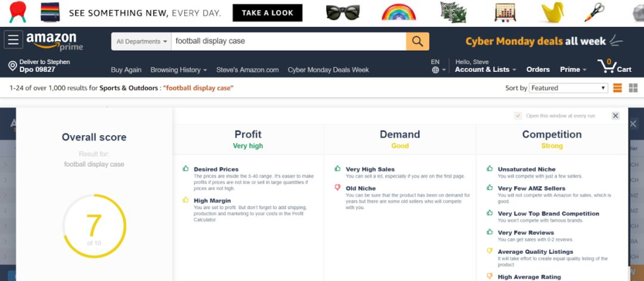Submit search with magnifier button

pos(417,42)
